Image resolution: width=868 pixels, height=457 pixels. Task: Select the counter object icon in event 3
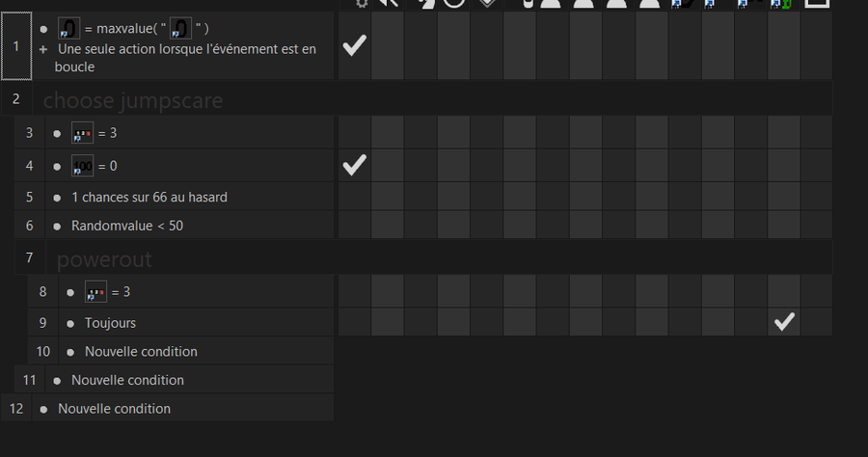[83, 133]
